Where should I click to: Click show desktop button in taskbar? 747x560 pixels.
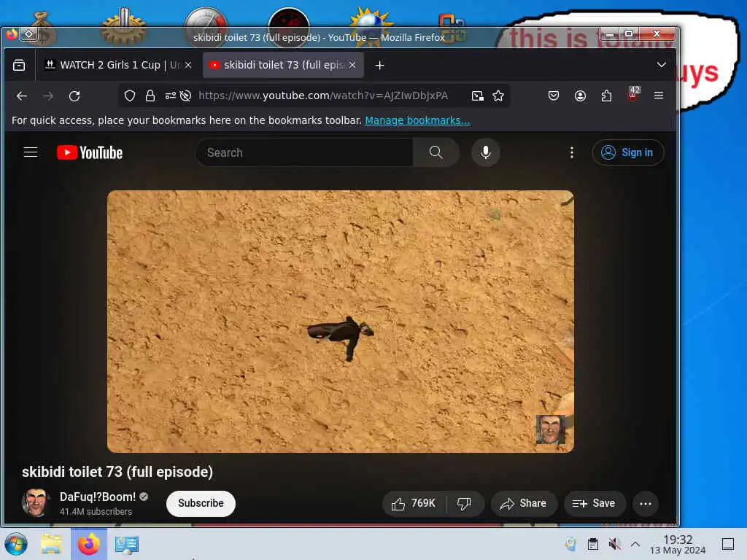[728, 544]
